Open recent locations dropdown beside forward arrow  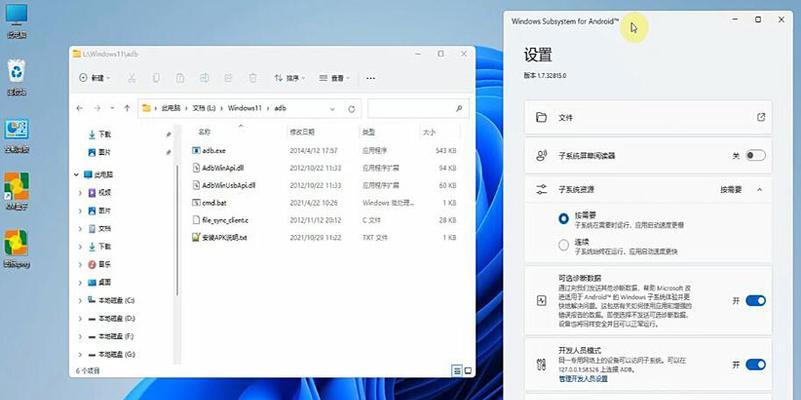[112, 108]
